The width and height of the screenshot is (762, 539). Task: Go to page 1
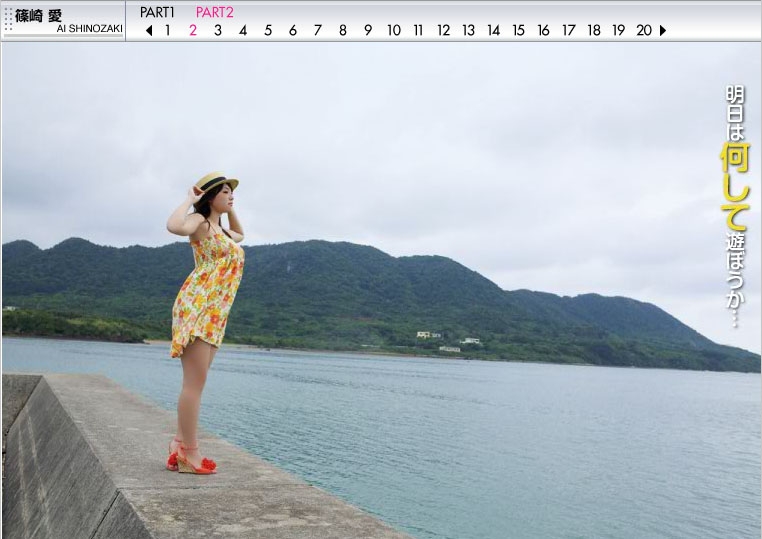point(168,31)
